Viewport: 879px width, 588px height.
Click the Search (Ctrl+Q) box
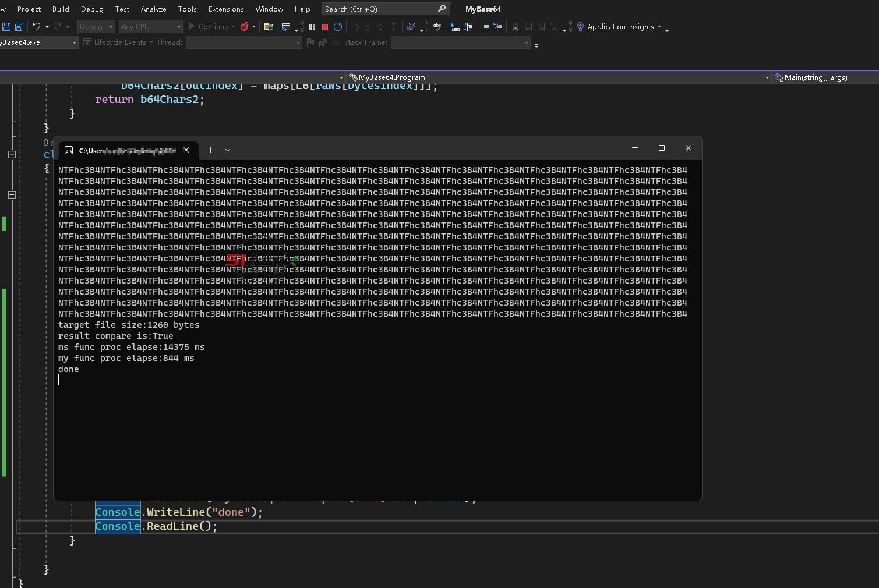pos(379,9)
